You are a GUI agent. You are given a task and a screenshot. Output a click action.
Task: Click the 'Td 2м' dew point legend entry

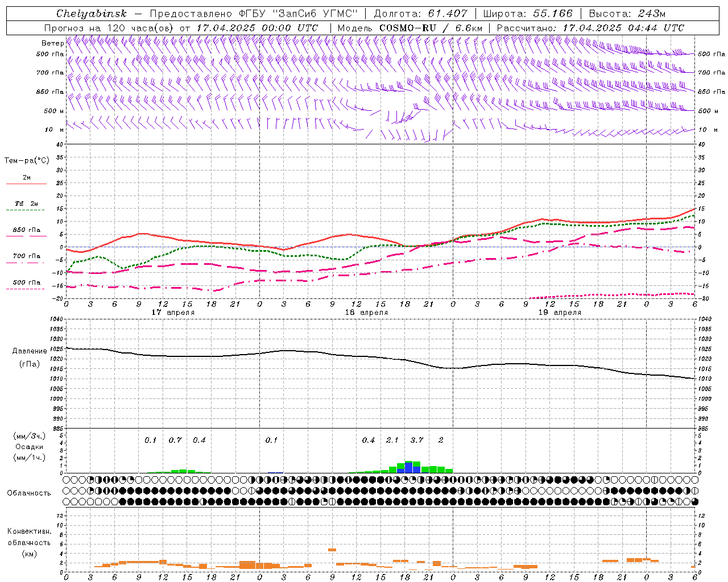[27, 203]
